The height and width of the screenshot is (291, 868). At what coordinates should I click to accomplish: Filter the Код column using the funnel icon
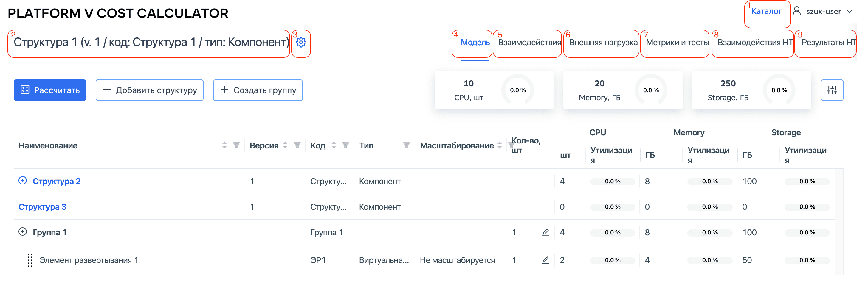(345, 145)
